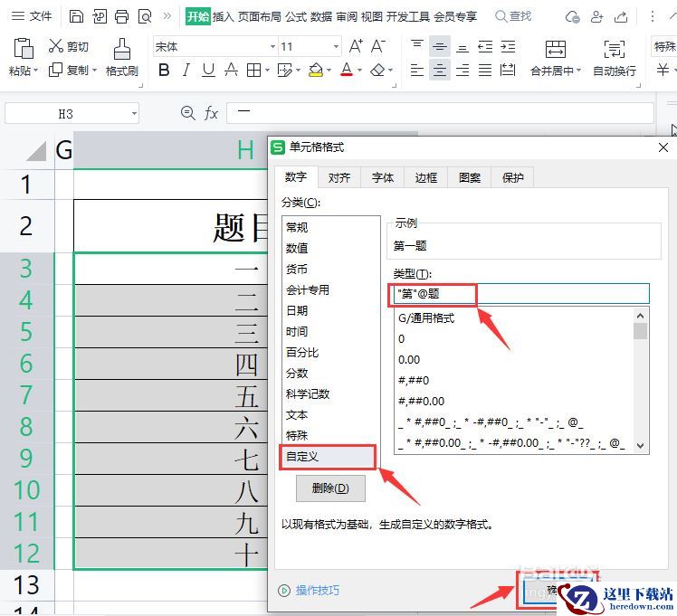Click the Merge and Center icon
Viewport: 677px width, 616px height.
555,49
